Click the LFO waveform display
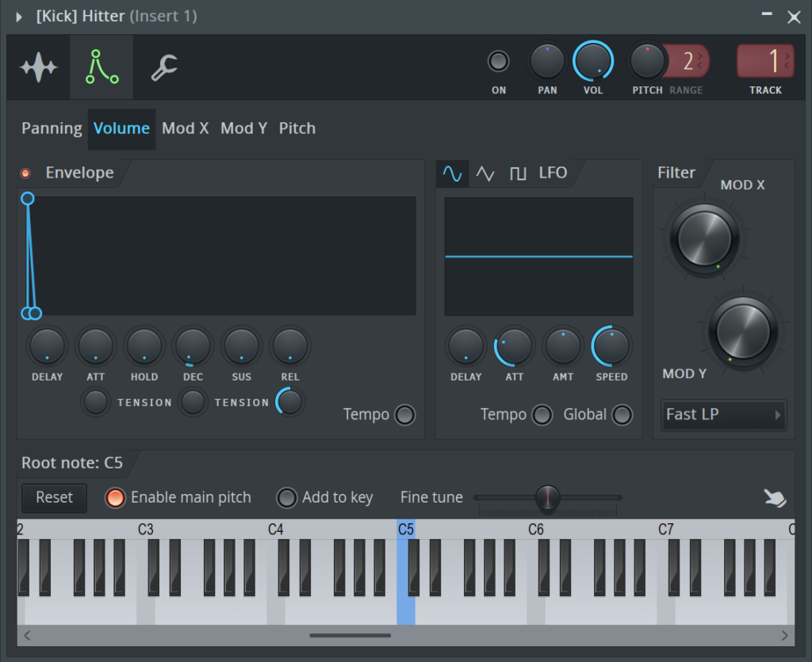This screenshot has height=662, width=812. [538, 256]
